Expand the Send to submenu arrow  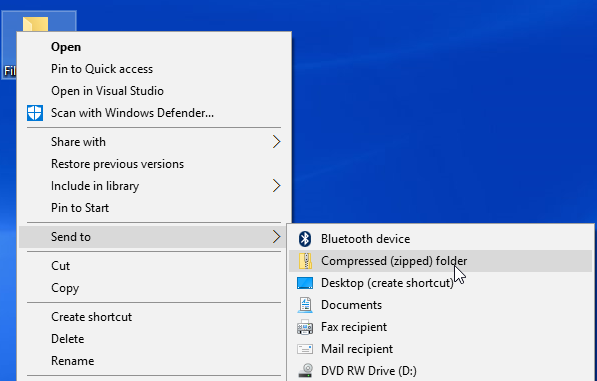click(x=277, y=237)
